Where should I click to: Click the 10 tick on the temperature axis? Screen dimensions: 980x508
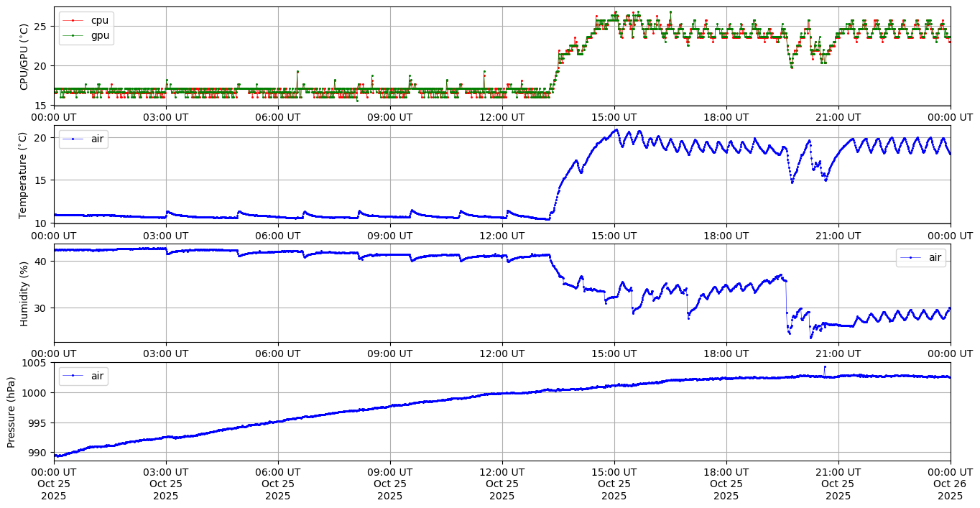pyautogui.click(x=42, y=223)
